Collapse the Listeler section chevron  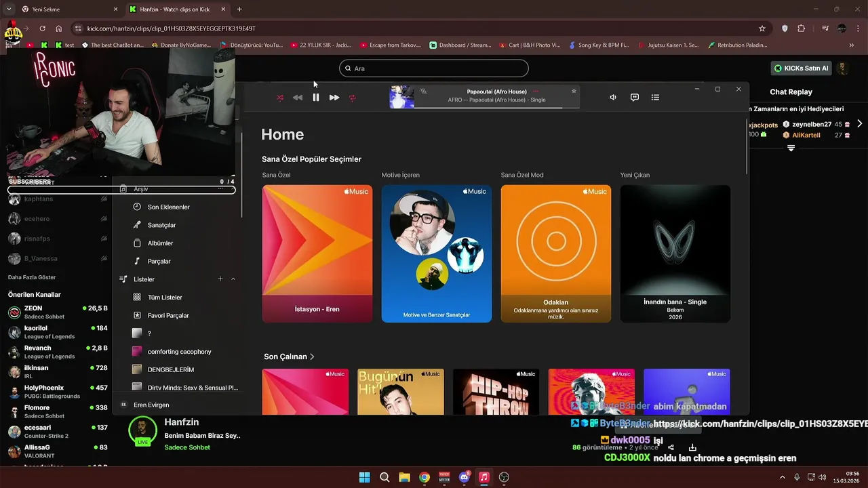(233, 279)
